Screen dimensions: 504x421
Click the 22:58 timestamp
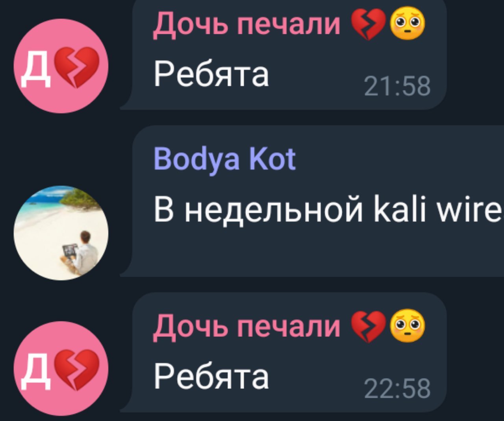397,389
